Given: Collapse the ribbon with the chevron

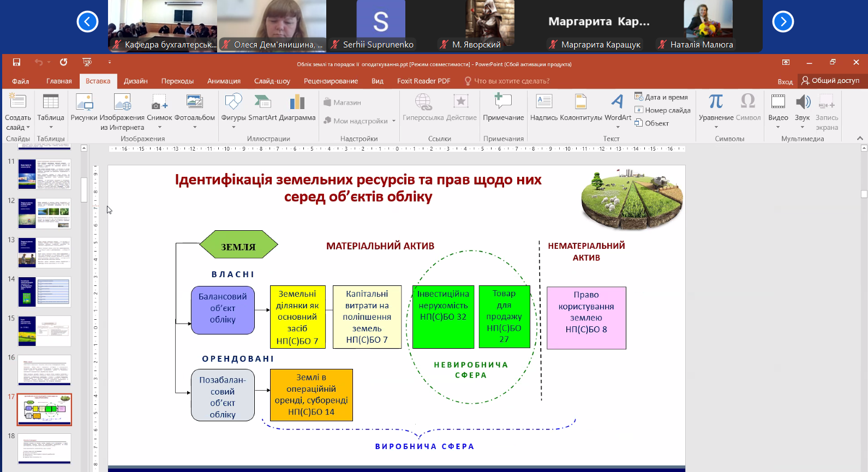Looking at the screenshot, I should pyautogui.click(x=860, y=139).
